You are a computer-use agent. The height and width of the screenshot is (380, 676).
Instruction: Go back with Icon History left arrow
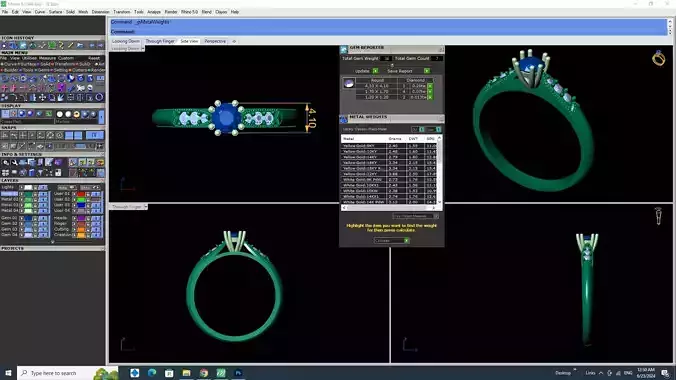coord(92,45)
